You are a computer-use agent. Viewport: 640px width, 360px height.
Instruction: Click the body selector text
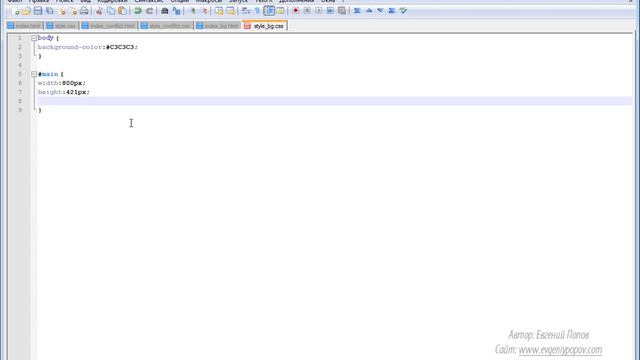[45, 38]
